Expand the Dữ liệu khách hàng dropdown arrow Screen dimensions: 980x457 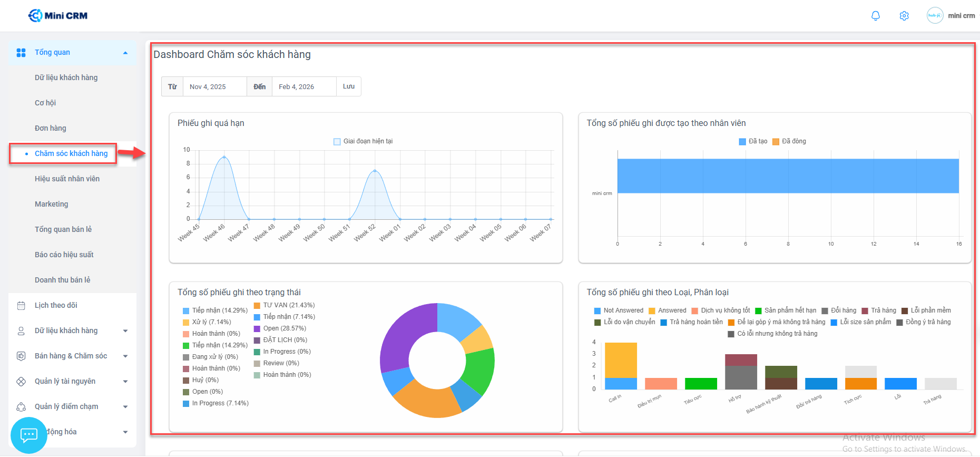click(x=125, y=331)
